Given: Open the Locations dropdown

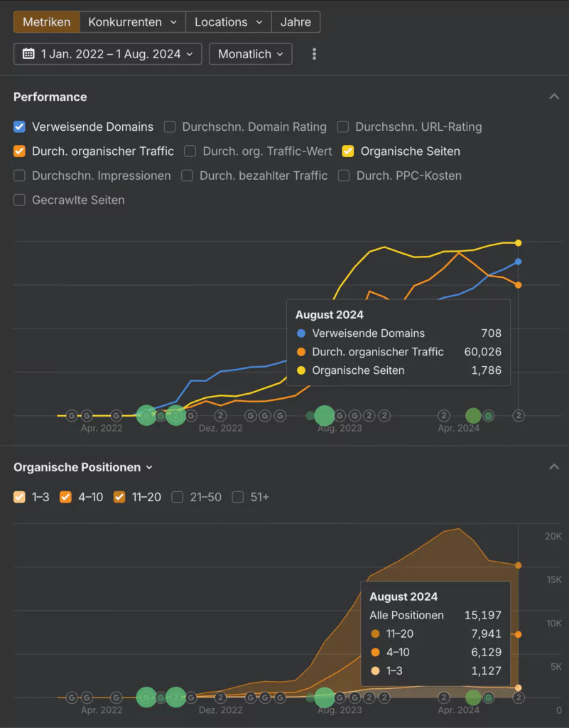Looking at the screenshot, I should [x=228, y=21].
